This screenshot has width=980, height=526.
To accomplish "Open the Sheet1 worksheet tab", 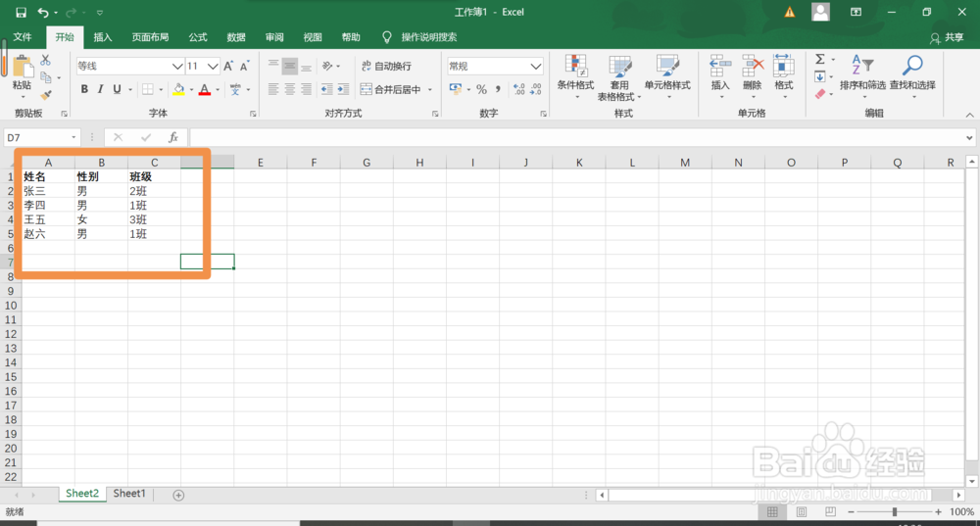I will pos(129,494).
